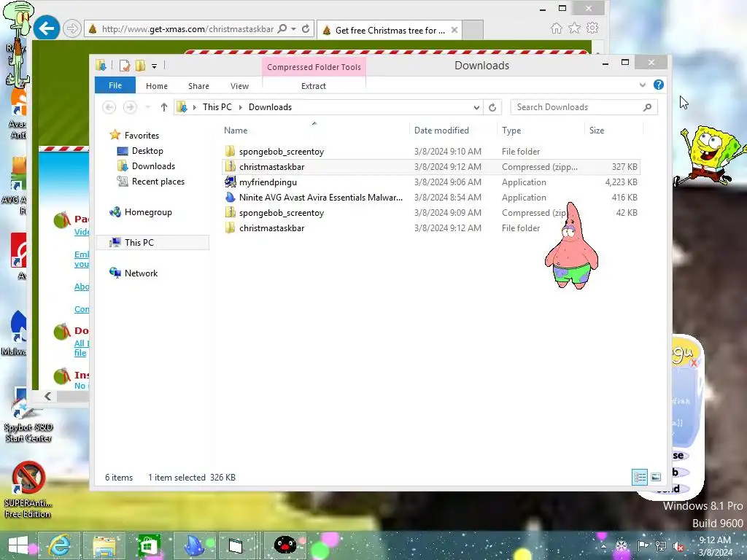Open Pingu app from taskbar
747x560 pixels.
(285, 545)
